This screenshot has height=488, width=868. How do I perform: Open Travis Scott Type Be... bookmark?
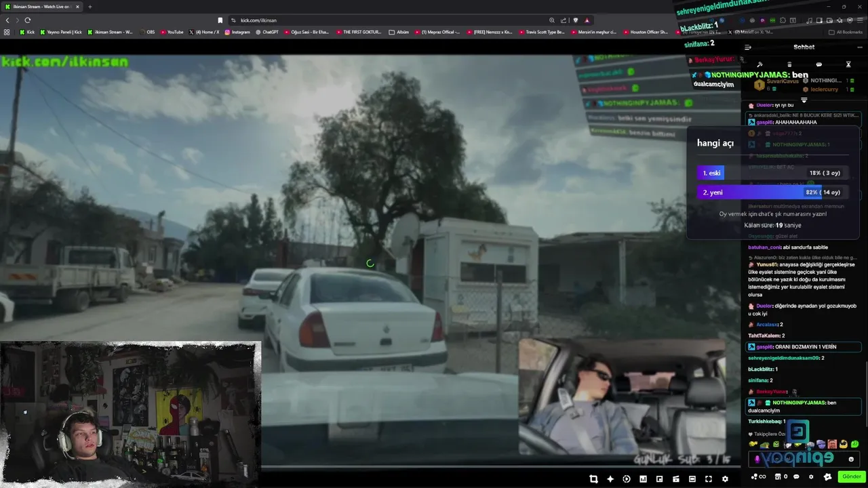point(543,32)
